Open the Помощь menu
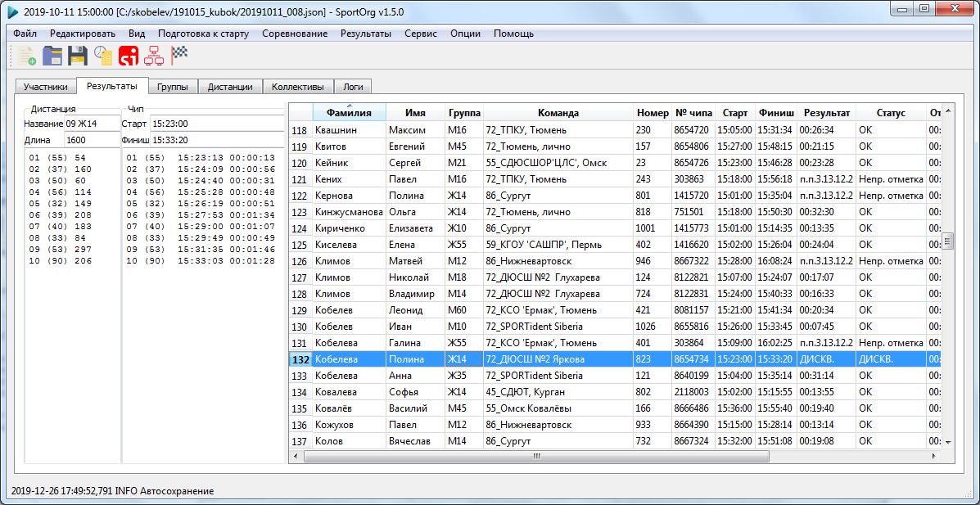 (514, 34)
